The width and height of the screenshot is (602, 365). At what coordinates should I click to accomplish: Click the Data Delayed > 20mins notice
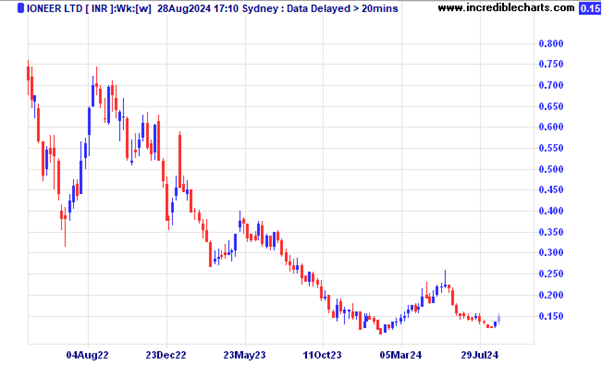point(342,8)
